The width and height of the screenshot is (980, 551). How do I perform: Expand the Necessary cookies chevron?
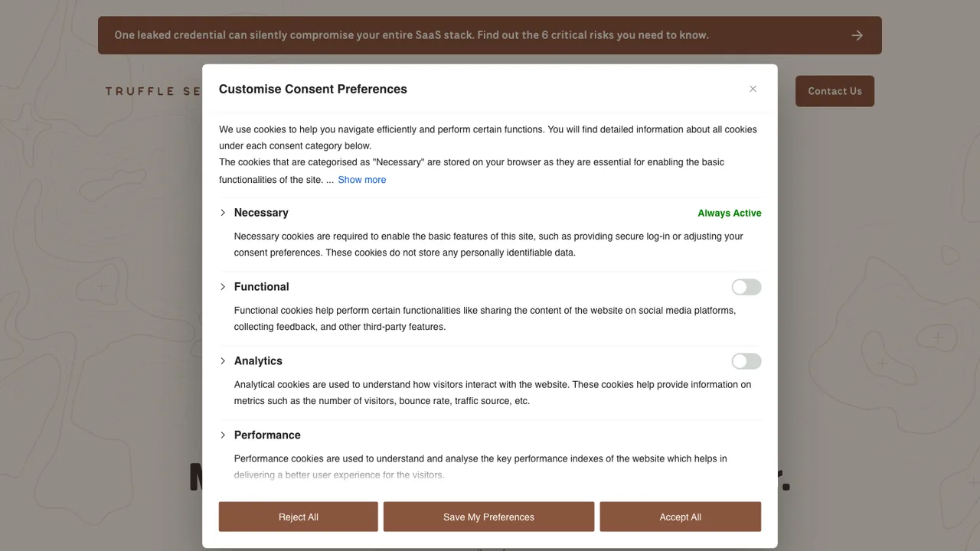(223, 213)
